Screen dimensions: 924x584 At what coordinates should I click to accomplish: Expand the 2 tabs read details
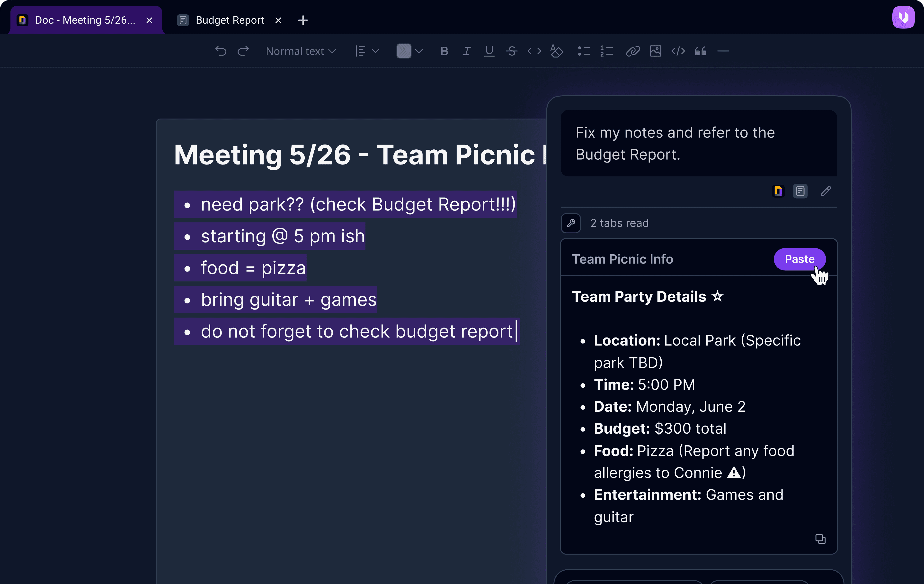pyautogui.click(x=619, y=223)
